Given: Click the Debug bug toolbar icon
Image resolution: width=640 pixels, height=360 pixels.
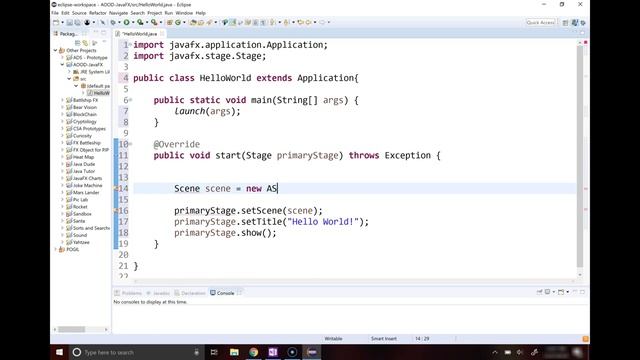Looking at the screenshot, I should click(x=113, y=22).
